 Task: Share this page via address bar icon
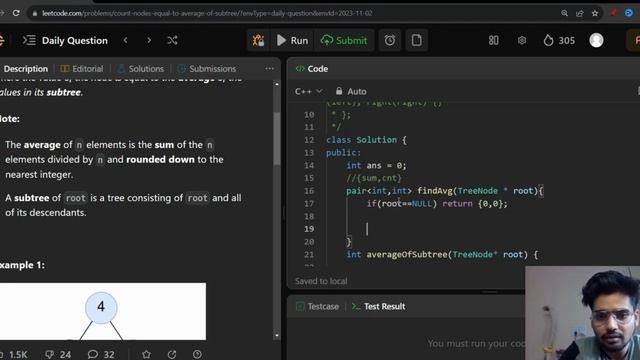point(580,13)
